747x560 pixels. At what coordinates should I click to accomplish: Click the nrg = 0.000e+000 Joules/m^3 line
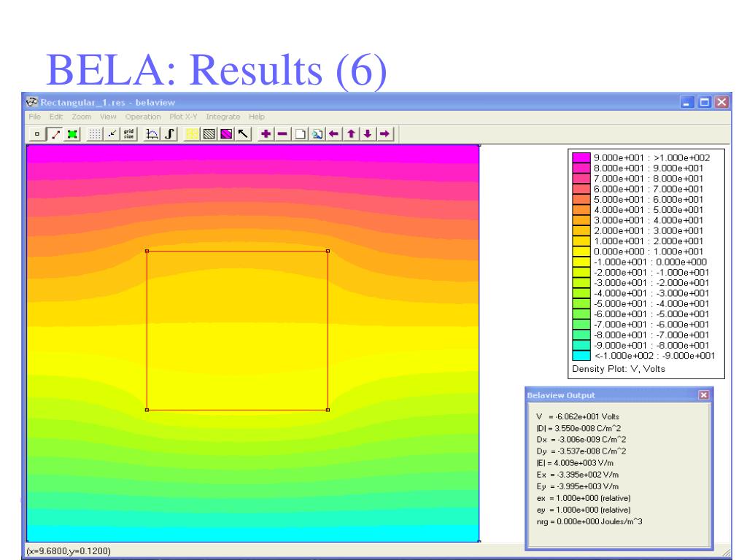589,521
